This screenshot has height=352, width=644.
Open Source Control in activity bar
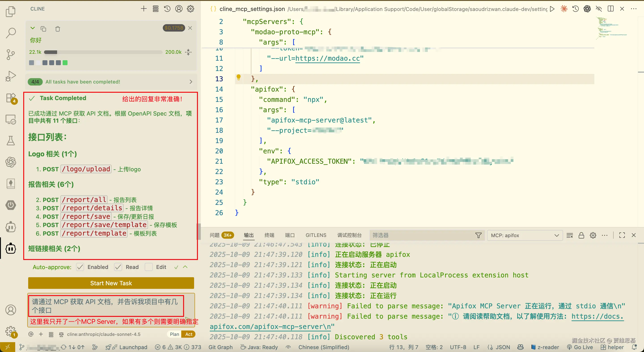point(11,54)
